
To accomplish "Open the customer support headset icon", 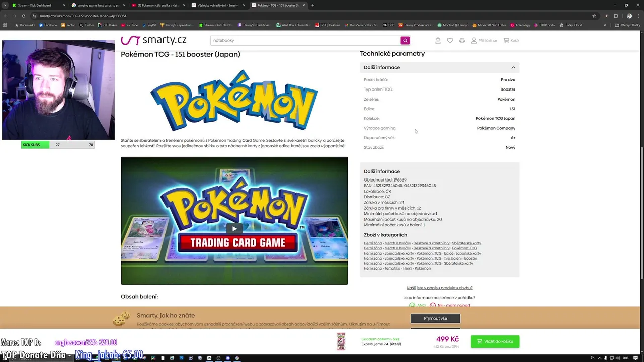I will click(438, 40).
